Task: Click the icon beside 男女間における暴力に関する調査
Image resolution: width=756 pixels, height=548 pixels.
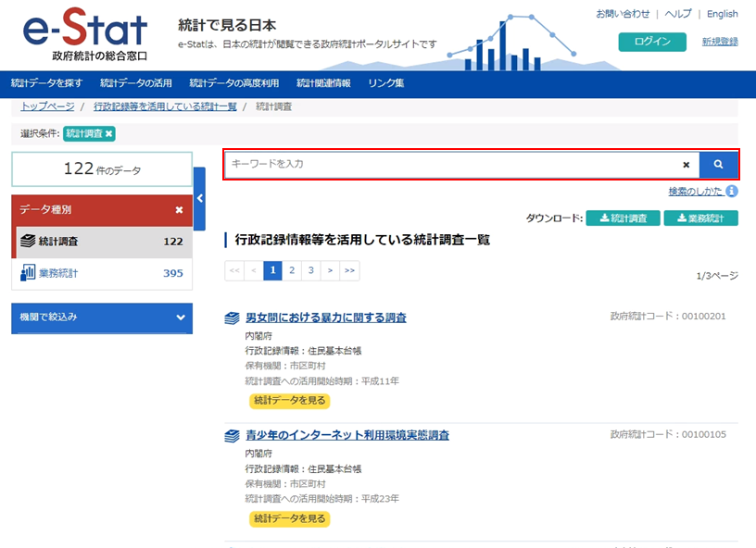Action: [x=232, y=318]
